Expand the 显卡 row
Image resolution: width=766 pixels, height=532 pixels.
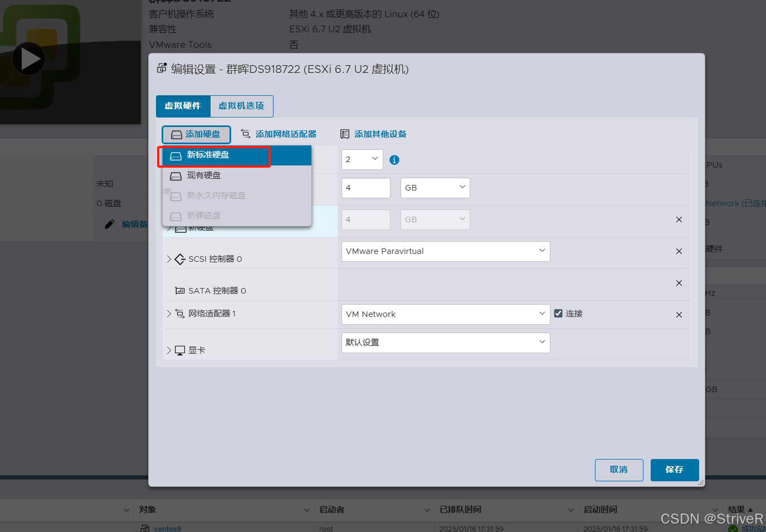pyautogui.click(x=169, y=350)
